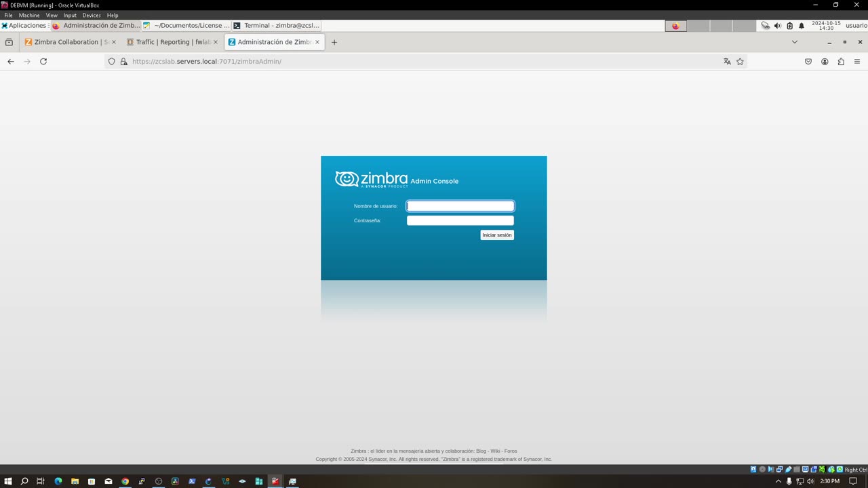Open the Windows volume tray icon

(x=810, y=481)
